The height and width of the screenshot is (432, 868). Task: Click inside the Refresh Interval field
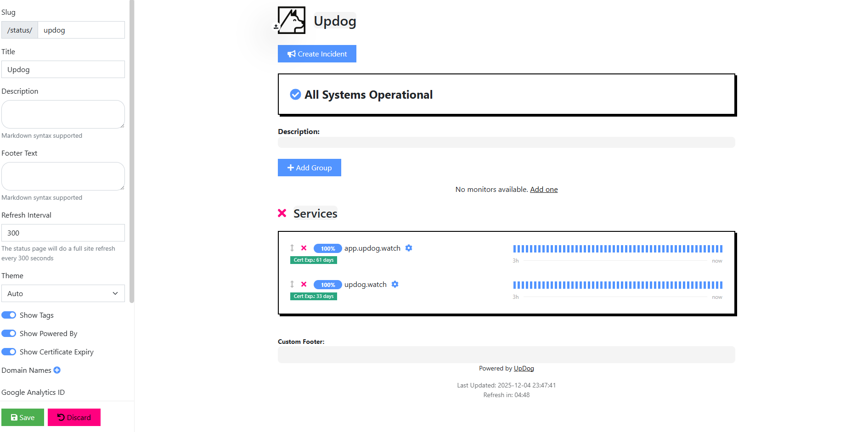point(63,233)
